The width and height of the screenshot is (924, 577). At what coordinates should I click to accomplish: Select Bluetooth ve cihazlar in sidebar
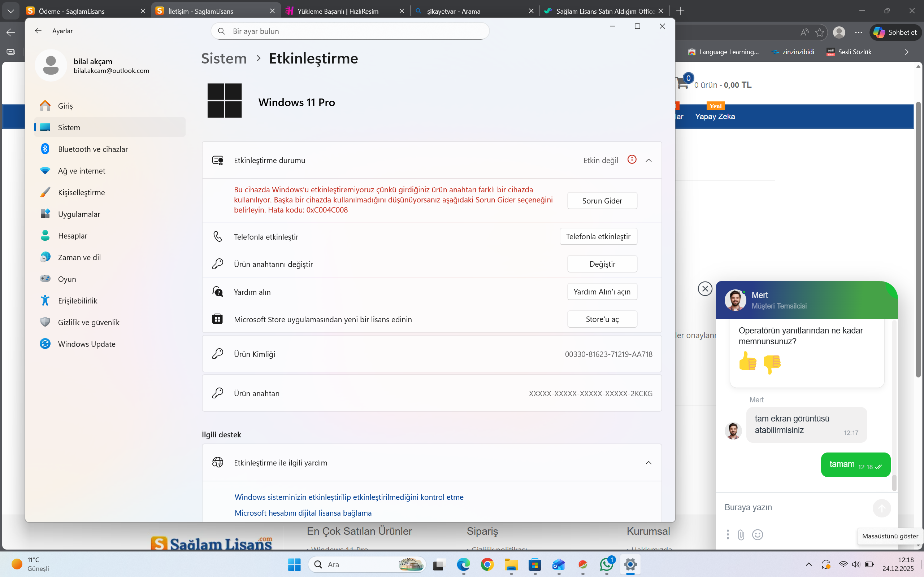click(110, 149)
